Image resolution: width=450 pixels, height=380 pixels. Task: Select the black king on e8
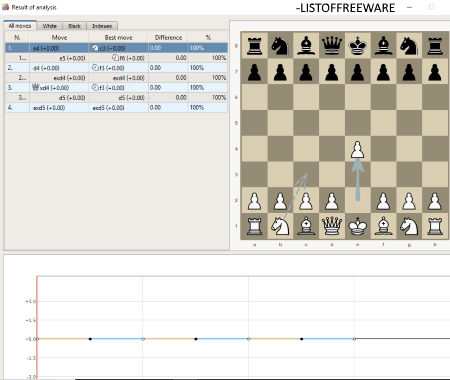[x=357, y=46]
